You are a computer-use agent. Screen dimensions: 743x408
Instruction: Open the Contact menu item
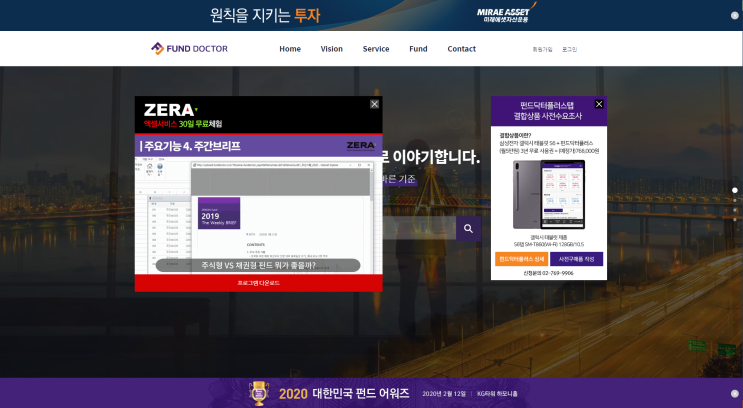pos(462,49)
